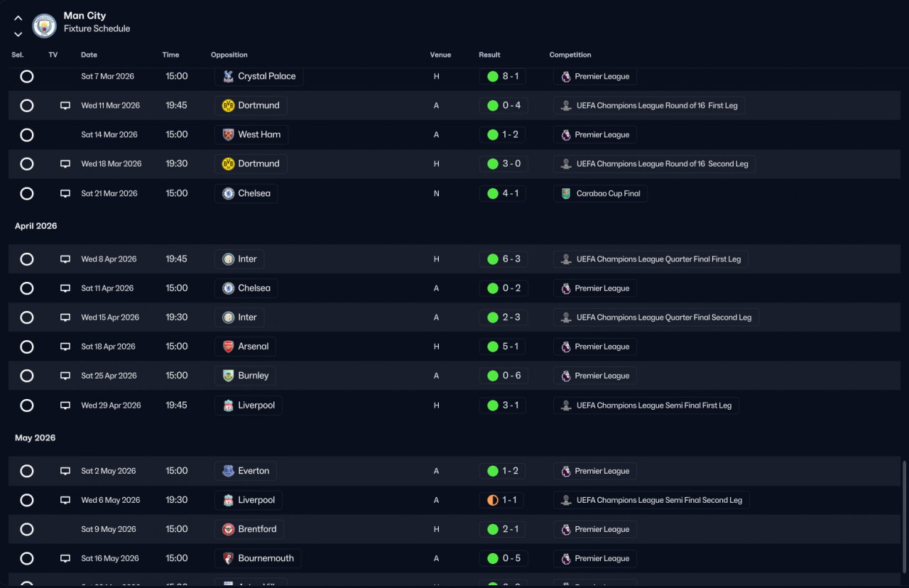Click TV icon for Dortmund 11 Mar fixture

[65, 106]
